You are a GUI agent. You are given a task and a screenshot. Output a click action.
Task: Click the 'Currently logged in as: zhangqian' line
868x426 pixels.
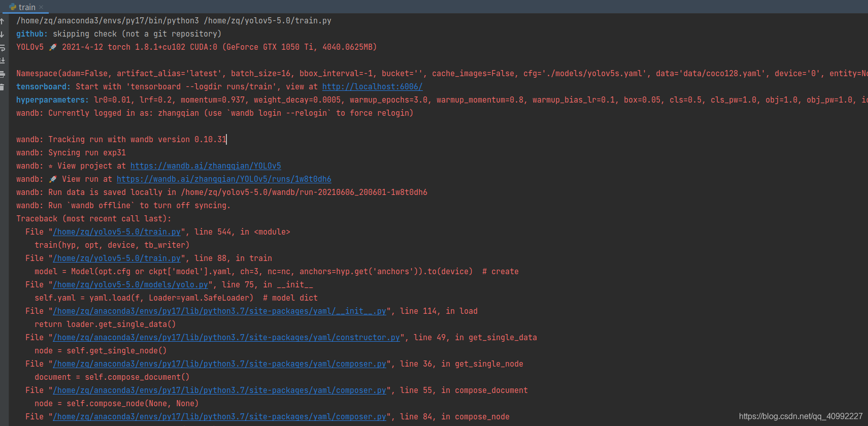pyautogui.click(x=215, y=113)
